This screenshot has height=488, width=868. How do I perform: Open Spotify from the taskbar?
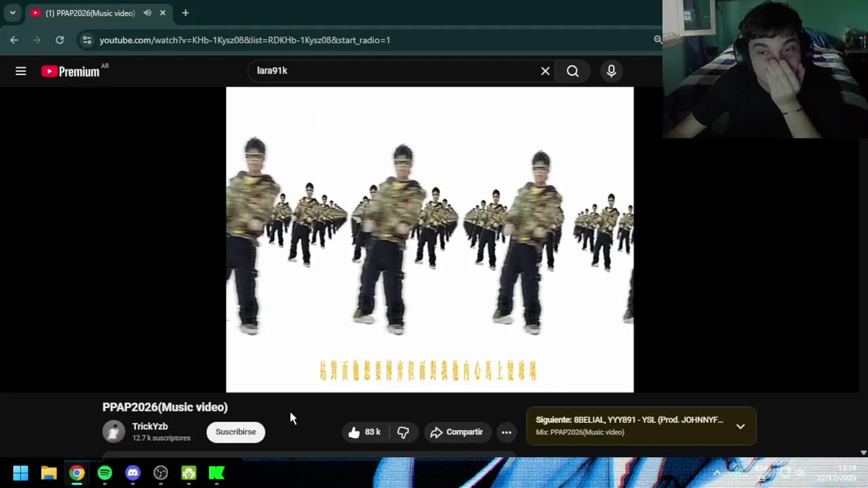point(104,473)
